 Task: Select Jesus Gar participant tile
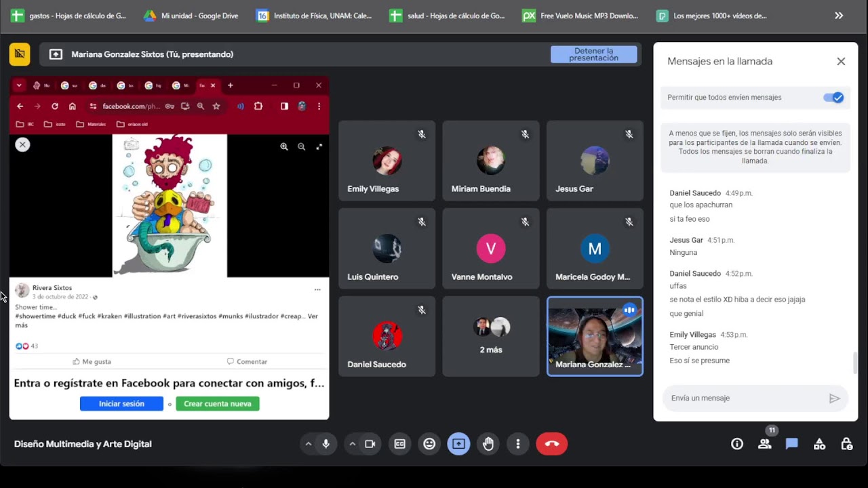click(595, 161)
